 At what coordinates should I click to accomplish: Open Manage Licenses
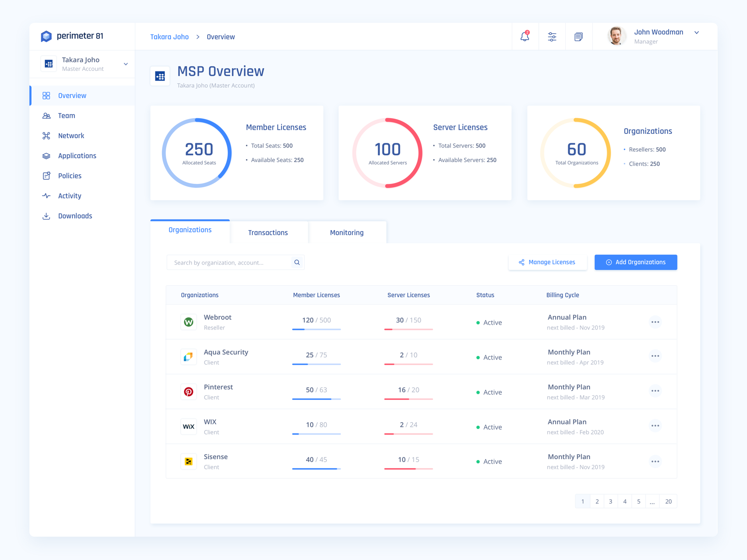[547, 262]
